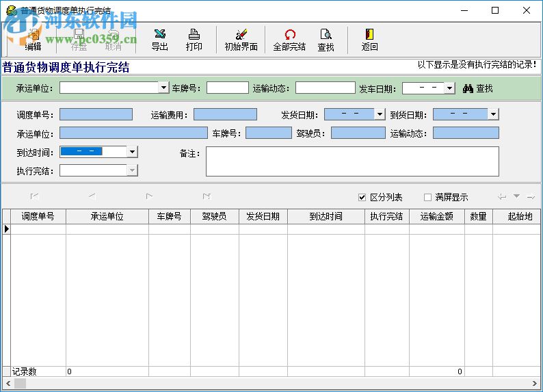Click the 取消 cancel toolbar icon
The height and width of the screenshot is (392, 543).
pyautogui.click(x=113, y=40)
